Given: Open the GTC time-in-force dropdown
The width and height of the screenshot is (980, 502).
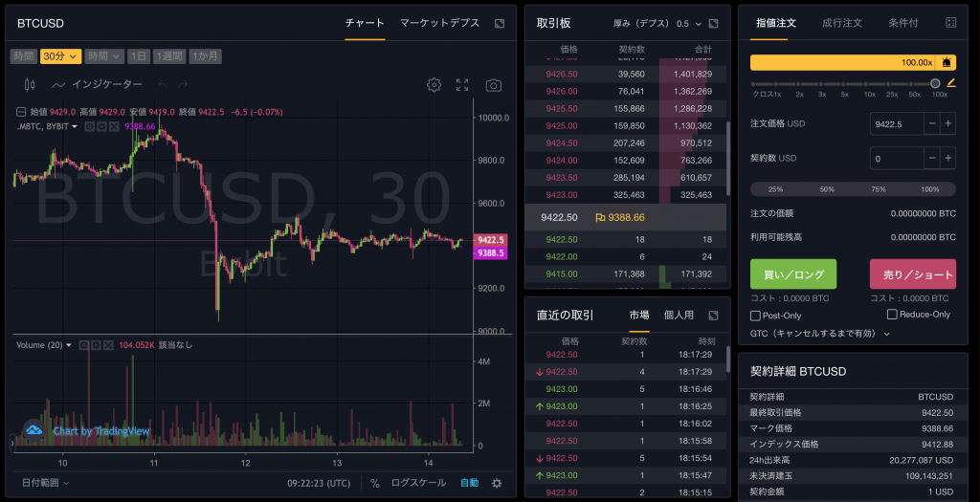Looking at the screenshot, I should coord(820,334).
